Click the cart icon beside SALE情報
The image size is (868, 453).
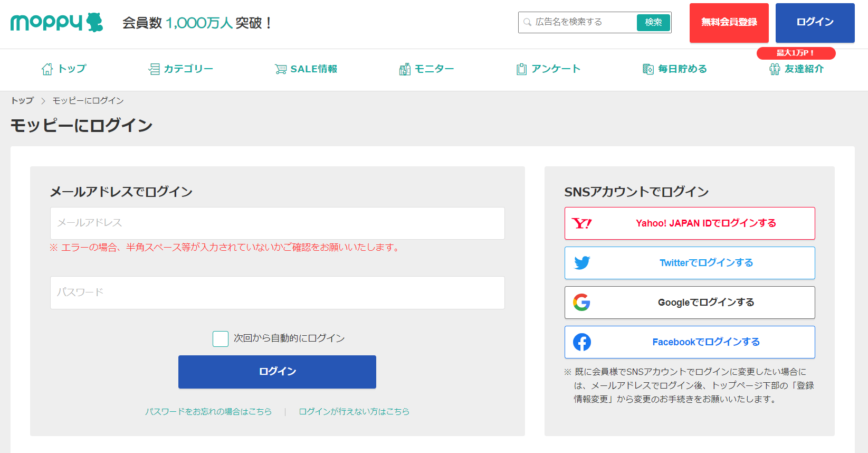(x=281, y=69)
